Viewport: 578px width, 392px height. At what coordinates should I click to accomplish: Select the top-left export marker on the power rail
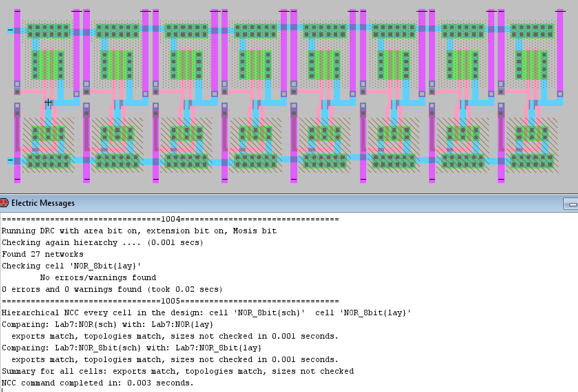coord(10,30)
